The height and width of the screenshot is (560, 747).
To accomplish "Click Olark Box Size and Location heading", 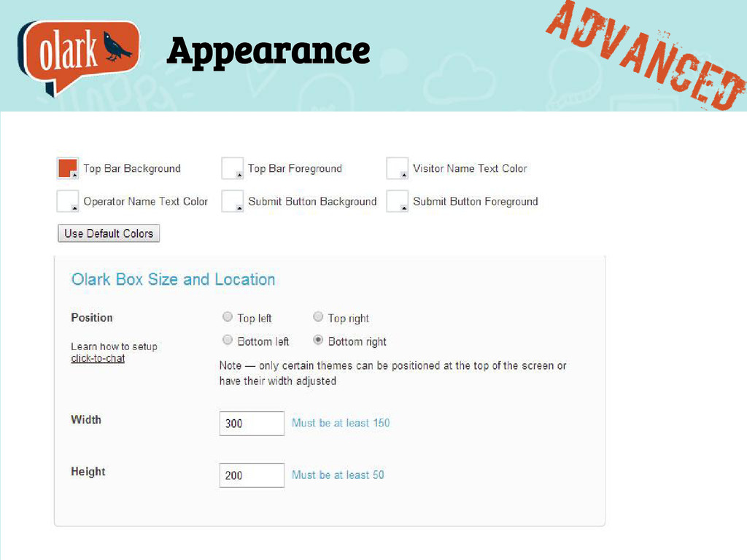I will 173,279.
